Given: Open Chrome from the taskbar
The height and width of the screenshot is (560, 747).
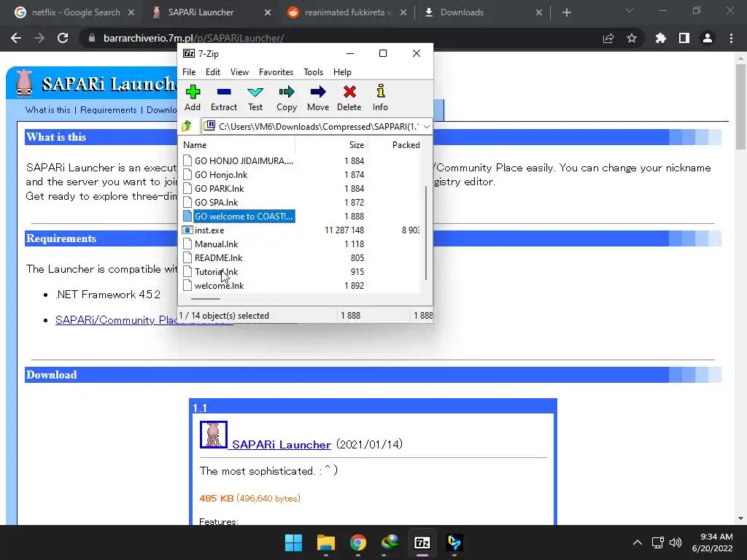Looking at the screenshot, I should 357,542.
